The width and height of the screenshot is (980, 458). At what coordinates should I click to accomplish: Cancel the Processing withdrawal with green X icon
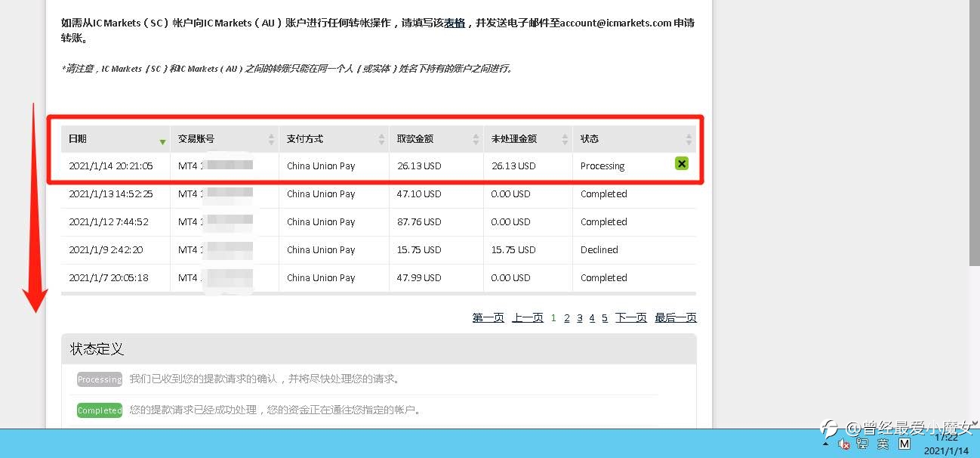681,163
